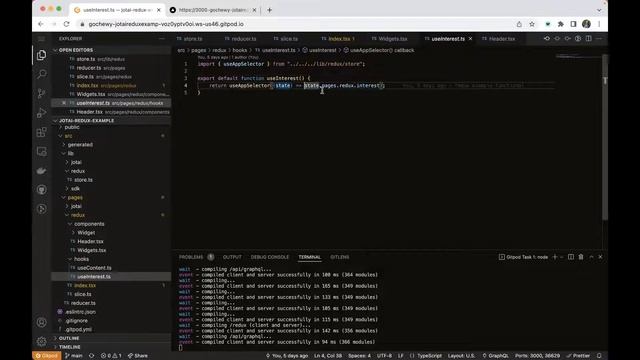Open the Problems panel tab
Screen dimensions: 640x360
coord(191,257)
